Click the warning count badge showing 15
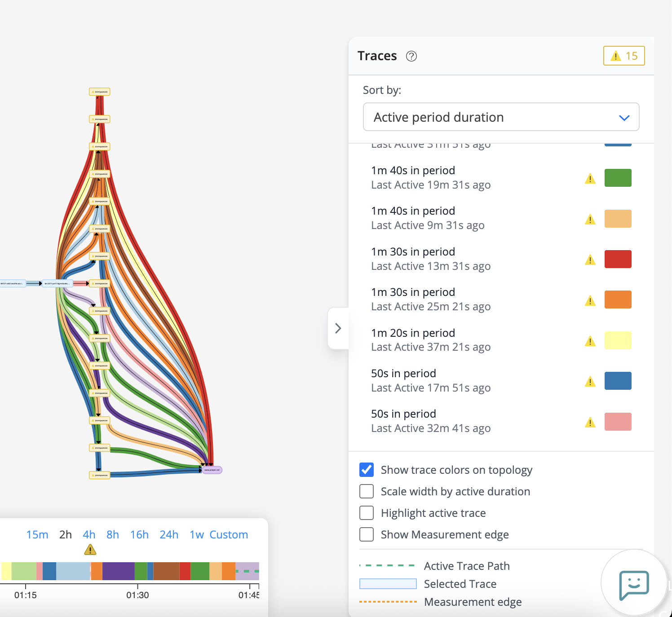Image resolution: width=672 pixels, height=617 pixels. coord(623,56)
